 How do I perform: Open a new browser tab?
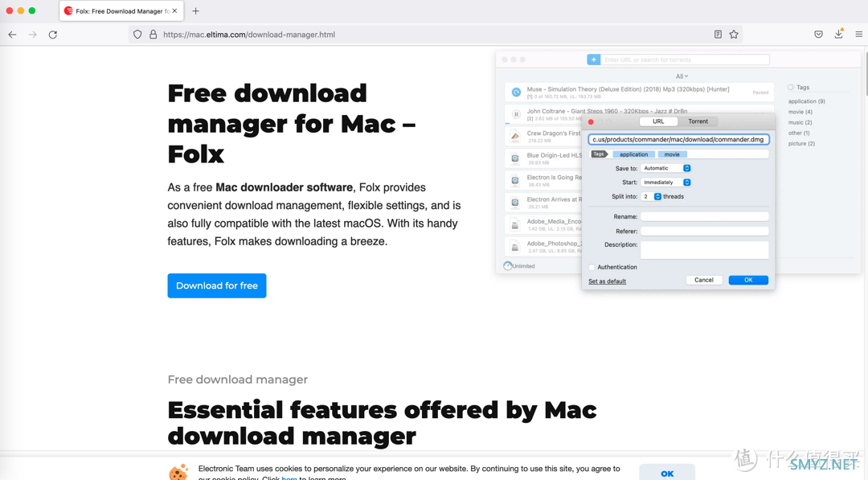(x=195, y=11)
